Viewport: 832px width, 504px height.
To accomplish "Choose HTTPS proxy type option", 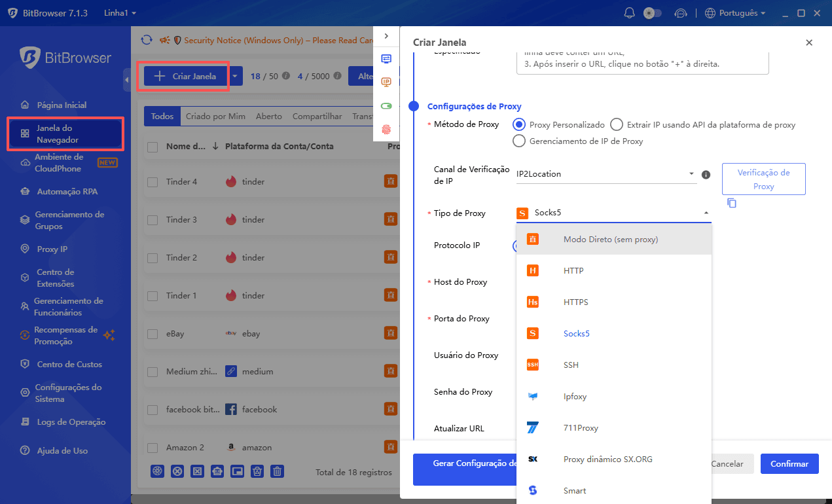I will 614,302.
